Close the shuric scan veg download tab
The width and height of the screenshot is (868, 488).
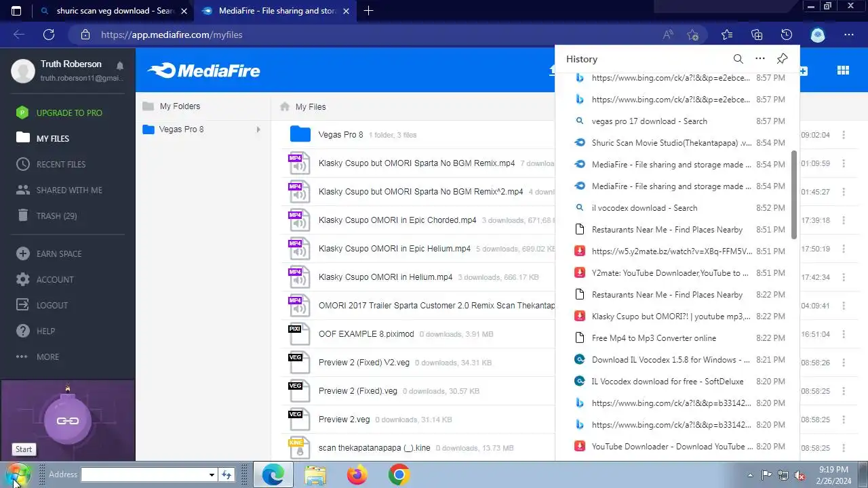184,11
